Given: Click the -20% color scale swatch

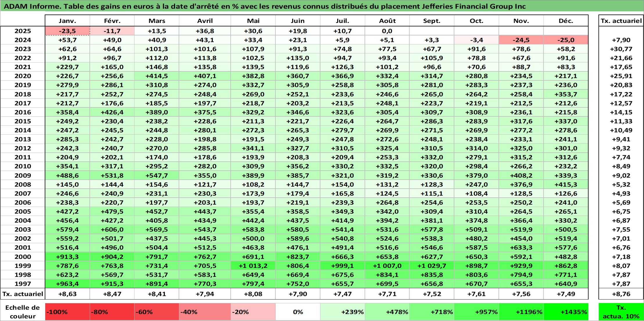Looking at the screenshot, I should coord(253,312).
